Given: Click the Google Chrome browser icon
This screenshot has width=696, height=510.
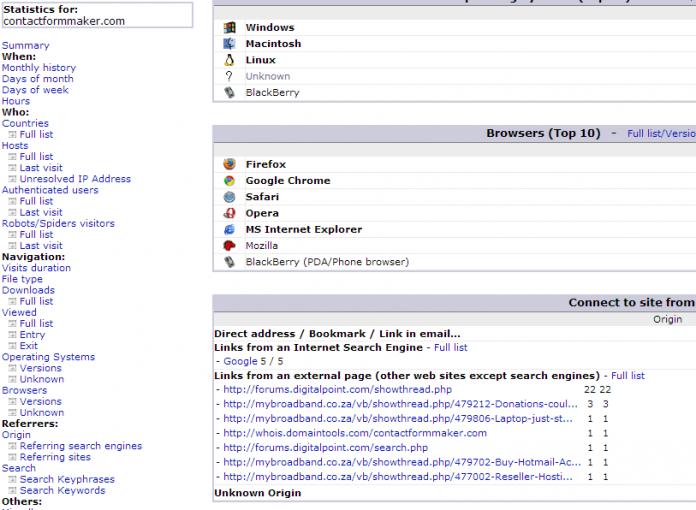Looking at the screenshot, I should click(x=229, y=181).
